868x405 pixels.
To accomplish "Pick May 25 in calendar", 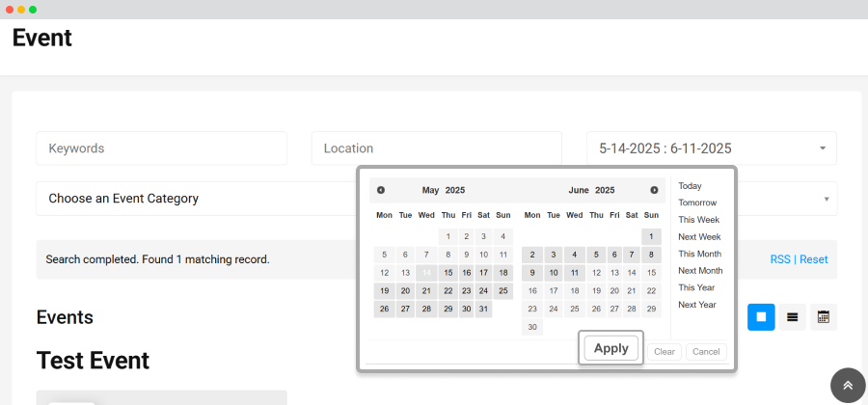I will click(x=503, y=291).
